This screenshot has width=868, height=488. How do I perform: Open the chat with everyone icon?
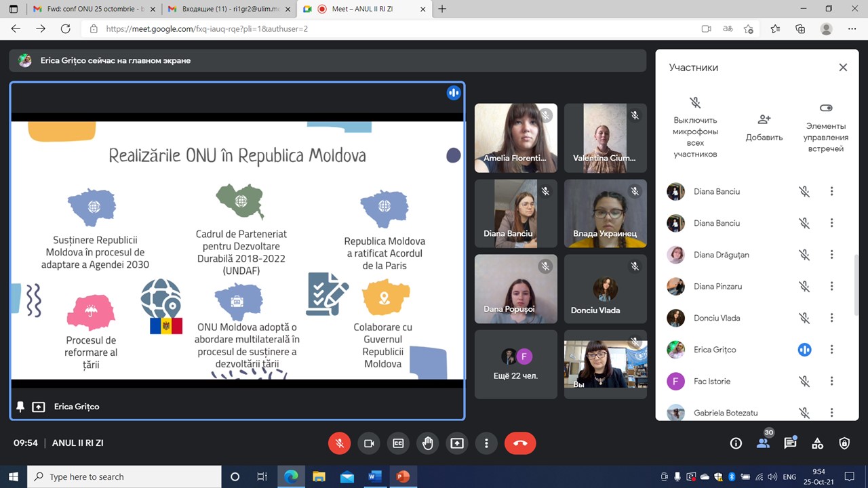(790, 443)
